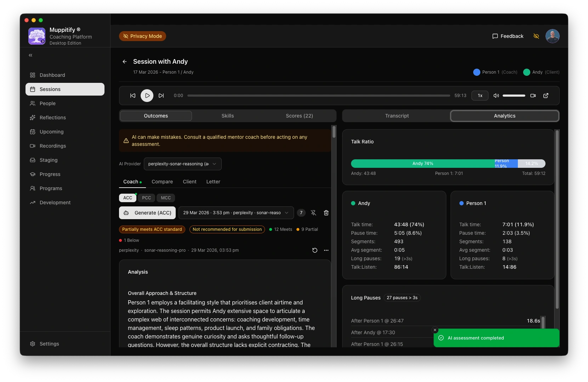The image size is (588, 382).
Task: Click the regenerate refresh icon
Action: (x=315, y=250)
